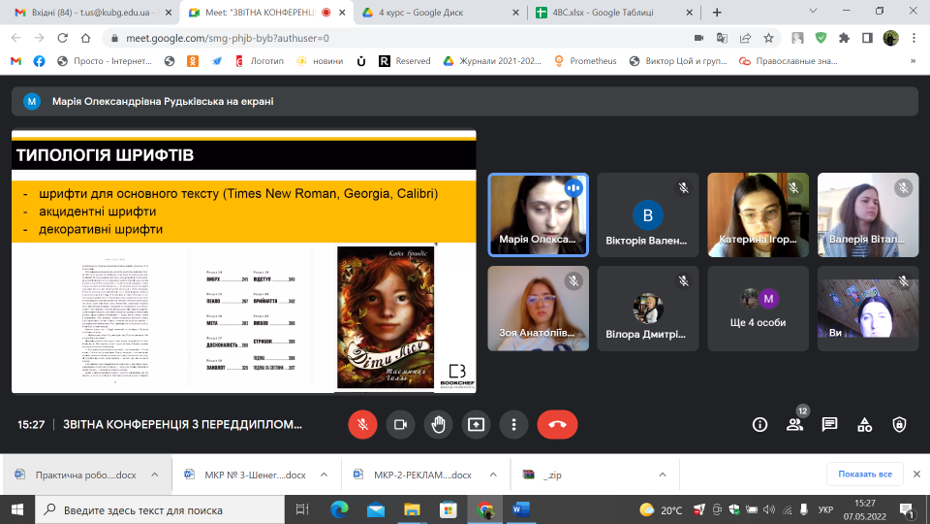Expand options for Практична робо....docx download
Viewport: 930px width, 524px height.
pyautogui.click(x=155, y=475)
